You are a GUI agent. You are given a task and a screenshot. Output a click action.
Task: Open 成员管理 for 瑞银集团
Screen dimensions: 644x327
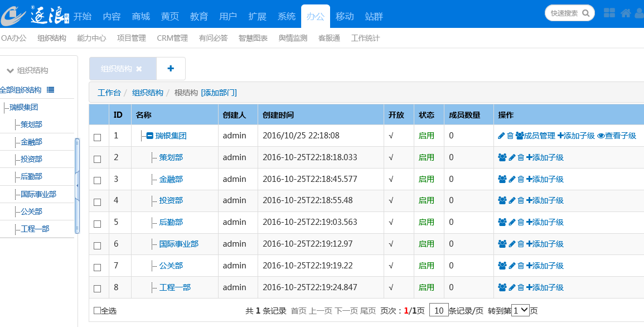pyautogui.click(x=535, y=136)
